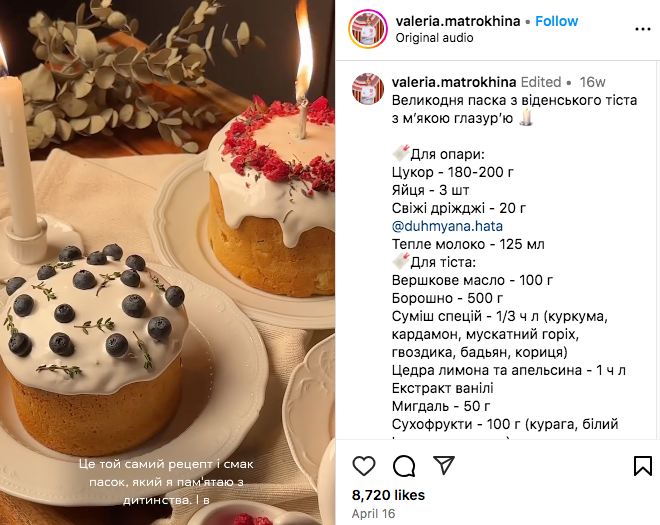Open valeria.matrokhina username in caption

454,82
